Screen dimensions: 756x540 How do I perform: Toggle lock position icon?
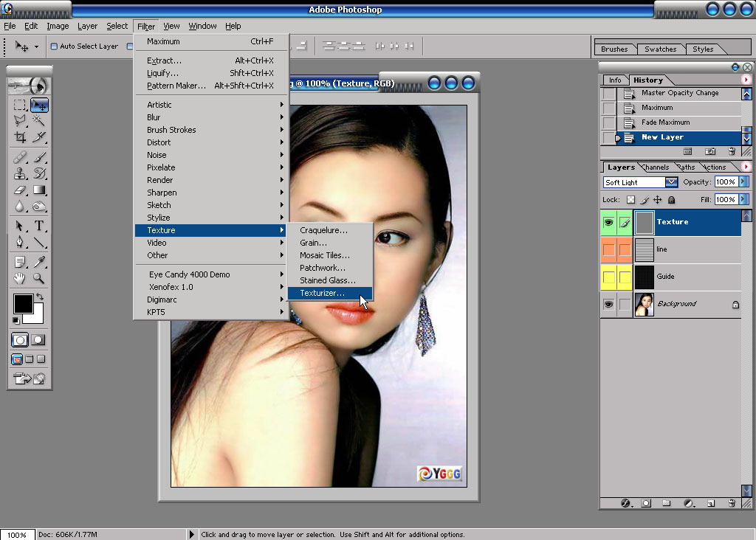pyautogui.click(x=658, y=199)
